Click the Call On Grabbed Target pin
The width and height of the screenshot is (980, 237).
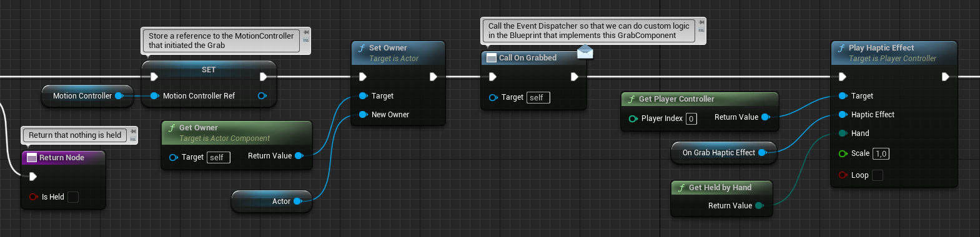coord(493,97)
